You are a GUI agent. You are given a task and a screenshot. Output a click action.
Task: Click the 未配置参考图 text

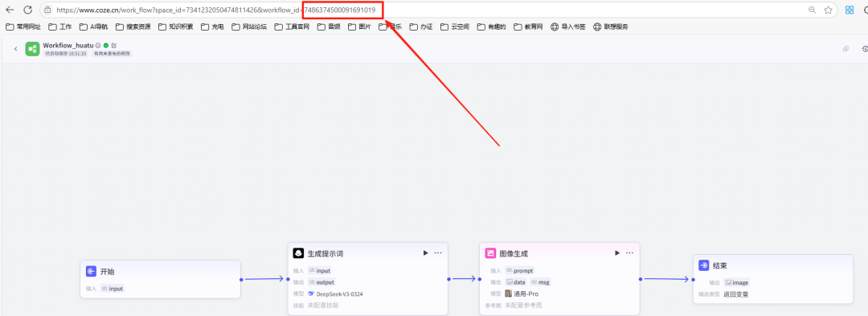click(524, 305)
